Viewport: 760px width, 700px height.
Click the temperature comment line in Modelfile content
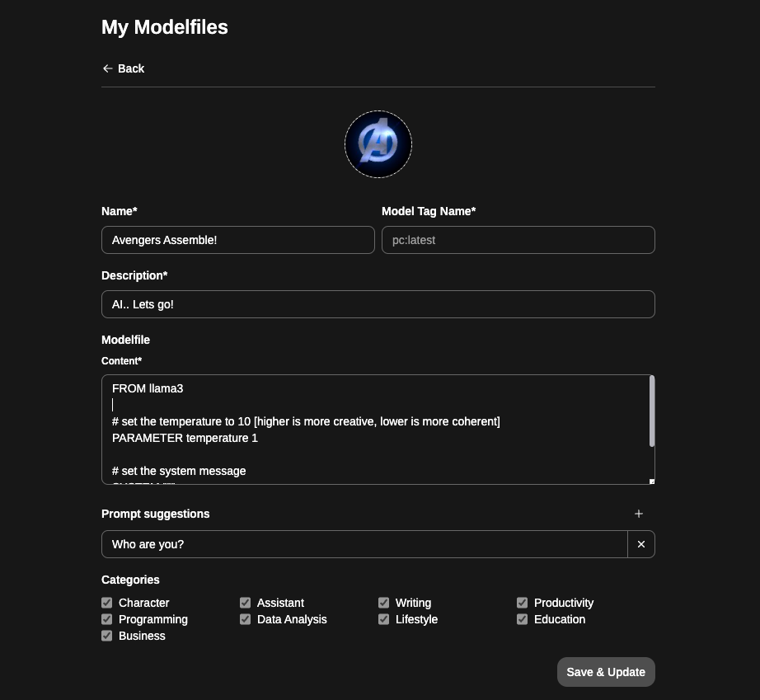point(306,422)
